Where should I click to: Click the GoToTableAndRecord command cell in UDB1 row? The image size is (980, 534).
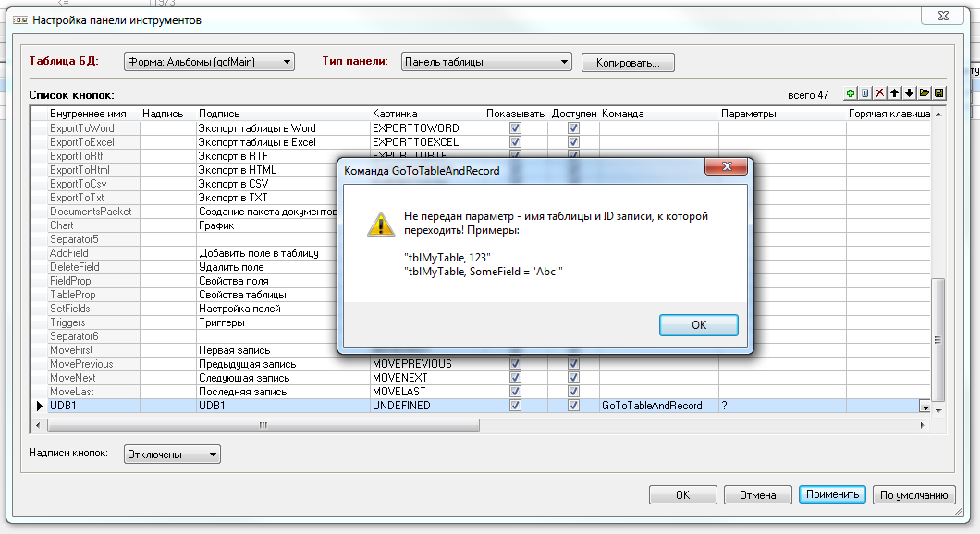tap(652, 406)
